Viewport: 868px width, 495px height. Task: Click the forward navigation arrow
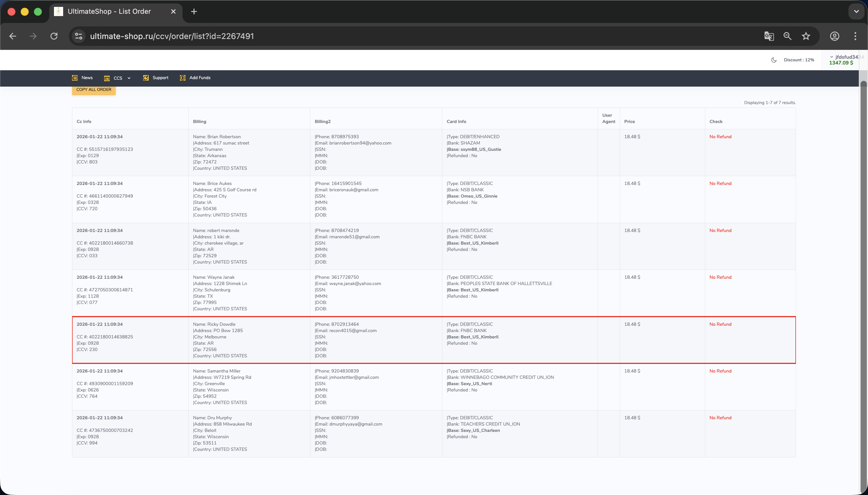click(33, 36)
